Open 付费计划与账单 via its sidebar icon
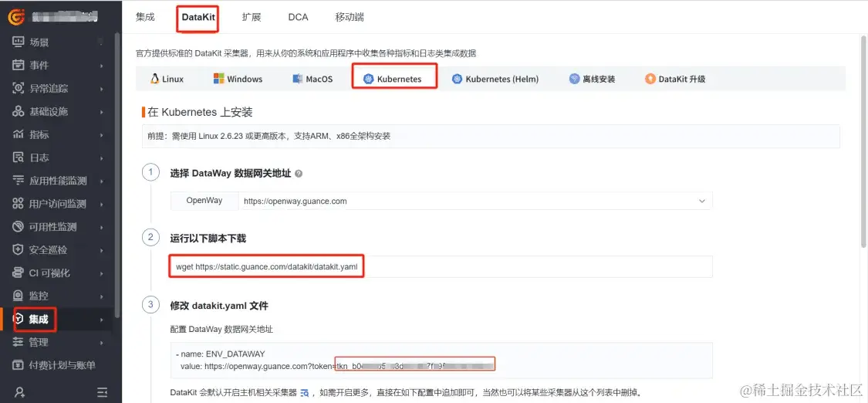 (19, 365)
